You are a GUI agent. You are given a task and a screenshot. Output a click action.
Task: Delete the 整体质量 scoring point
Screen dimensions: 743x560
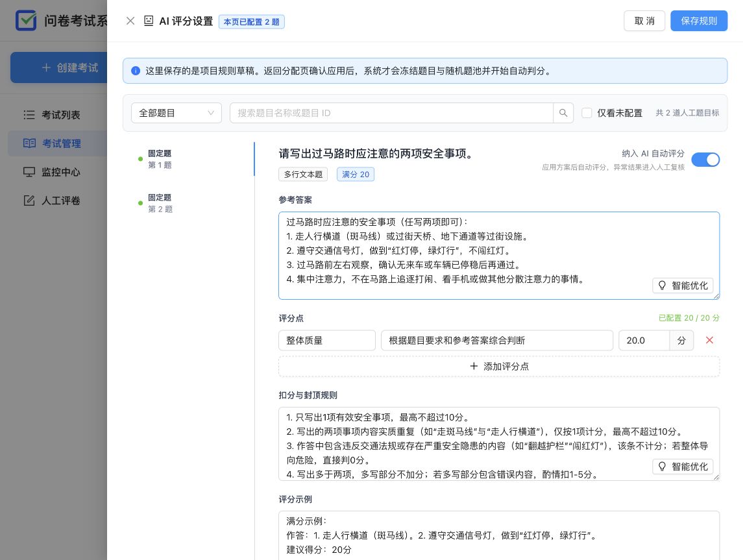(x=709, y=340)
